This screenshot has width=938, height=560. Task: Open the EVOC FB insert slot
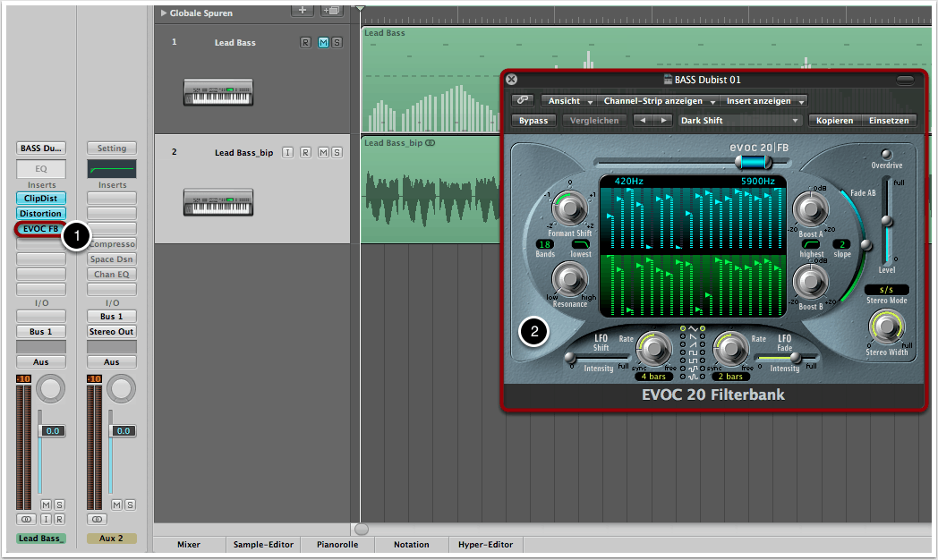[39, 229]
